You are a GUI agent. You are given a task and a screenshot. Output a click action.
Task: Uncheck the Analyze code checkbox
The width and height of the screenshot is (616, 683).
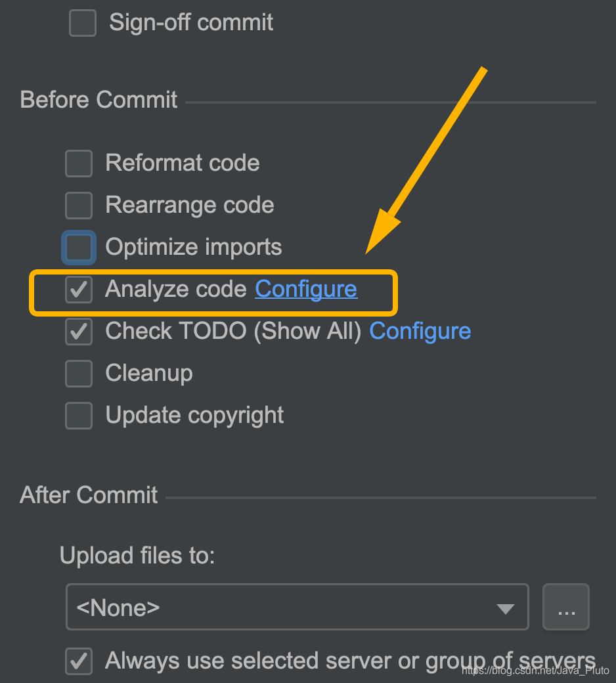79,290
